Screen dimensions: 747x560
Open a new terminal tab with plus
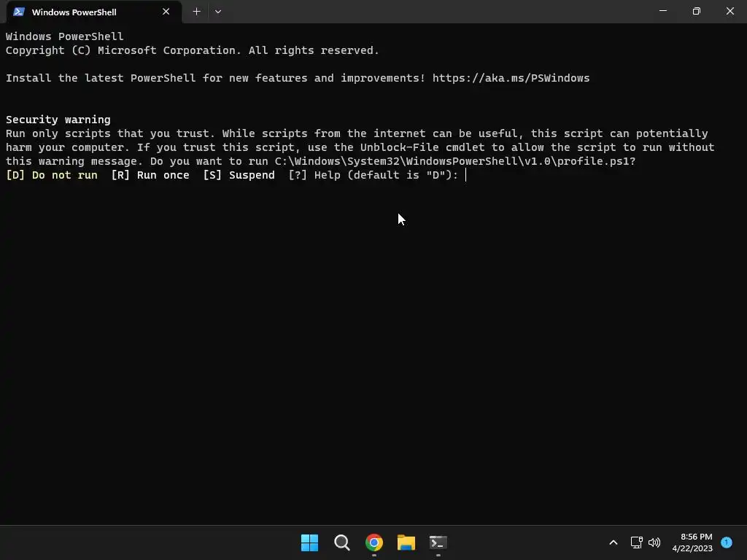point(196,12)
